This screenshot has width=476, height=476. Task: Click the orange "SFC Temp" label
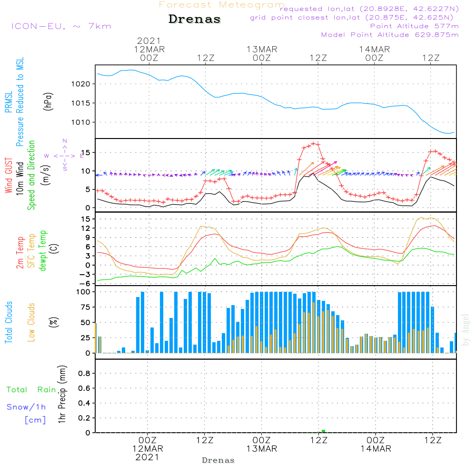point(31,251)
